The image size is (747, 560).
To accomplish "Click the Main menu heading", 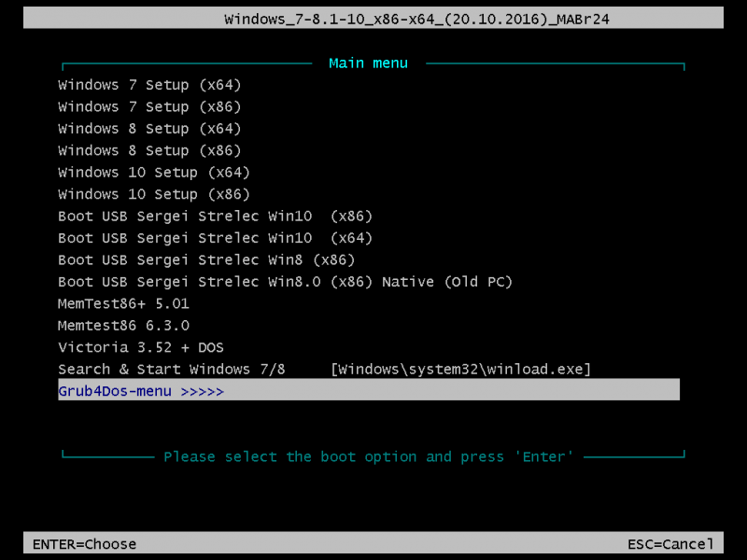I will pyautogui.click(x=368, y=63).
